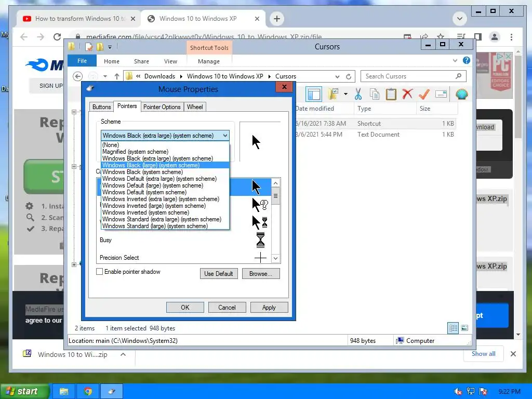Click the search magnifier in Search Cursors
Screen dimensions: 532x399
click(x=458, y=76)
